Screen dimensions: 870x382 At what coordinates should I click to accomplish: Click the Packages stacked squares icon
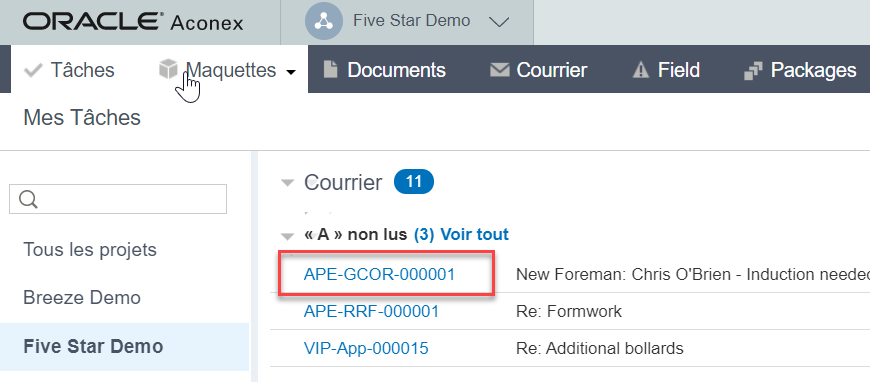tap(752, 71)
